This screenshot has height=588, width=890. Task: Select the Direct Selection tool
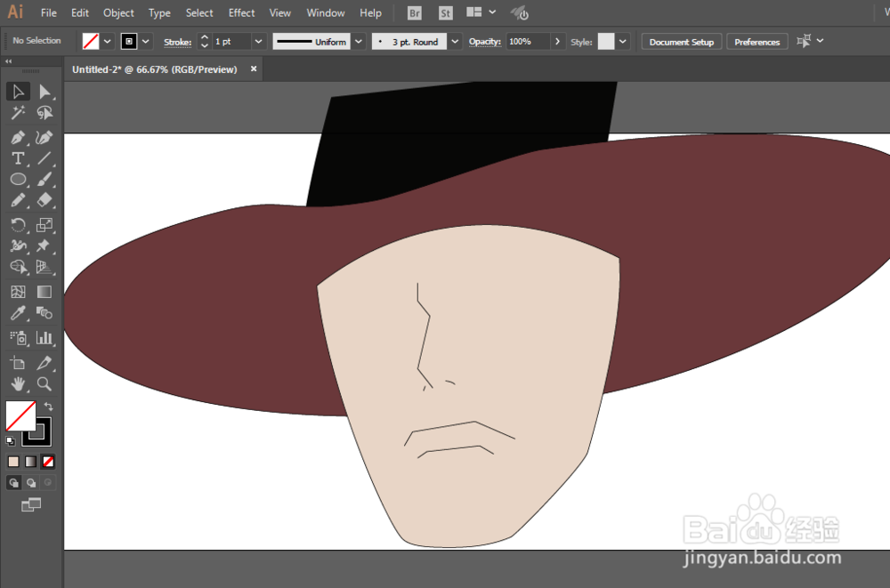click(44, 92)
